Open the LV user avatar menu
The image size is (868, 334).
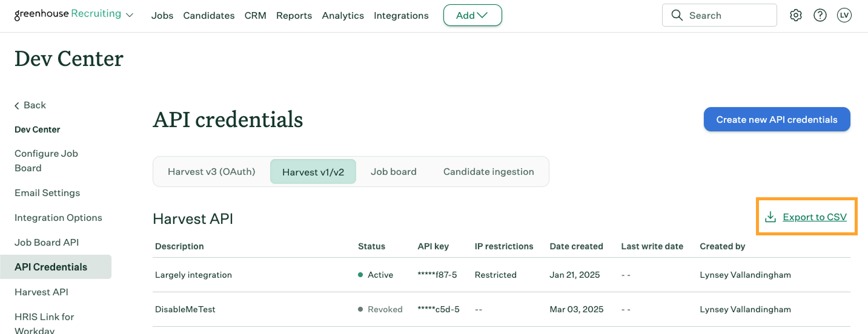(844, 16)
